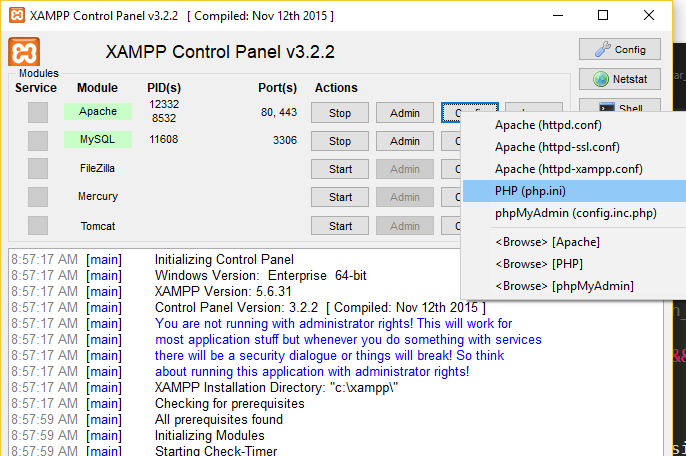Open PHP (php.ini) from the menu
Screen dimensions: 686x456
[x=574, y=191]
